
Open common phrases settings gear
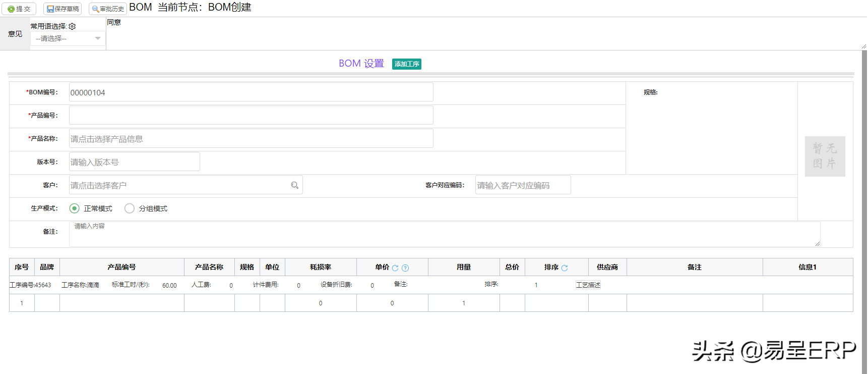pyautogui.click(x=72, y=26)
